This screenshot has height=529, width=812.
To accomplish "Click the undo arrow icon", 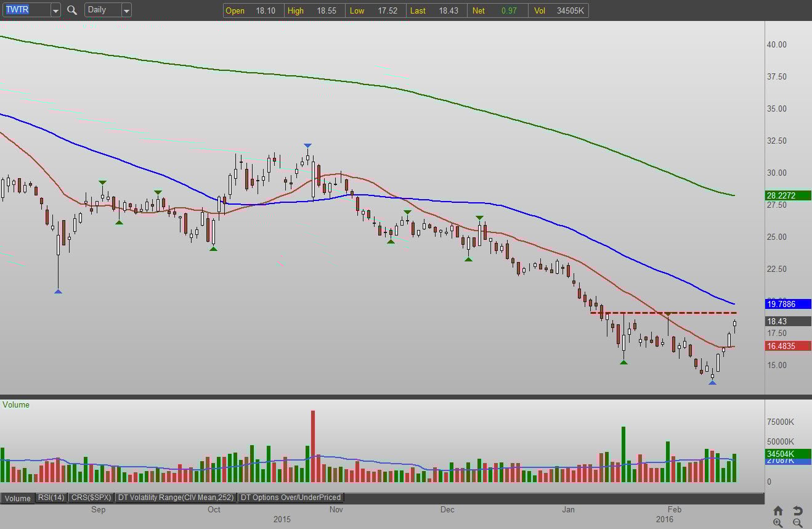I will pos(797,511).
